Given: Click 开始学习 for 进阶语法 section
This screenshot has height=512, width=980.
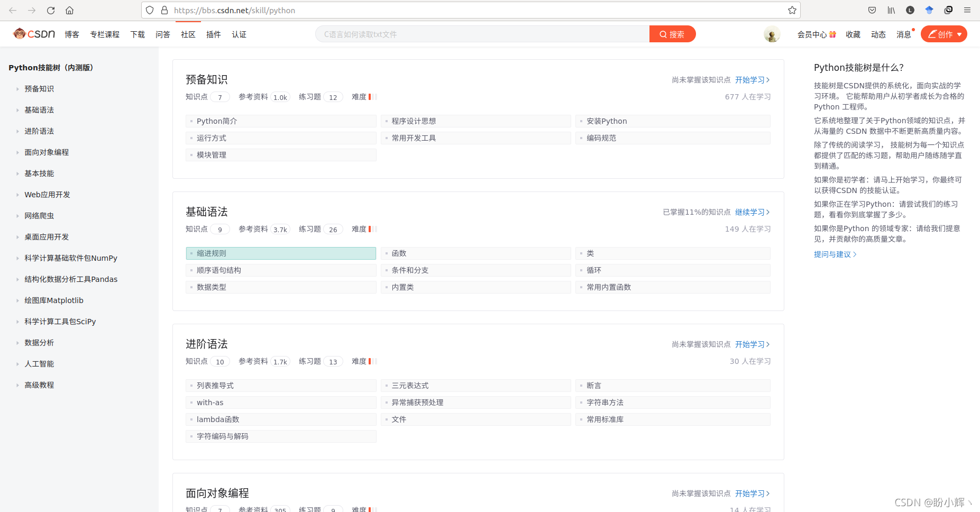Looking at the screenshot, I should coord(752,344).
